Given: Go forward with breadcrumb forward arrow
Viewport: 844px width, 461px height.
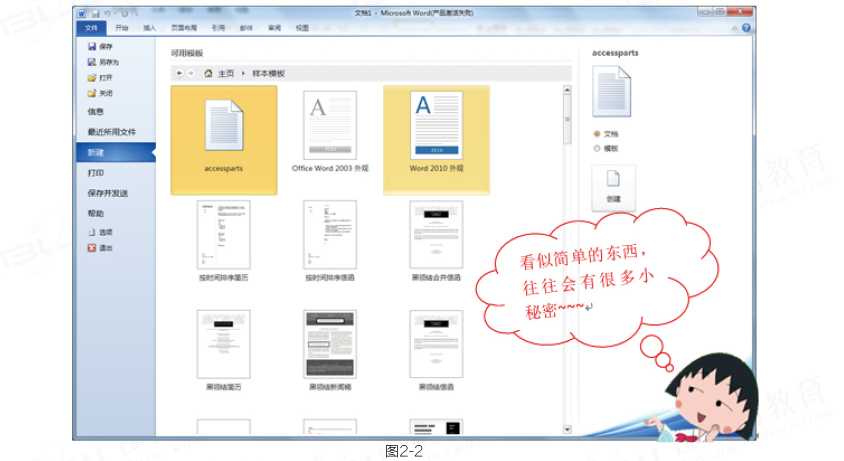Looking at the screenshot, I should click(x=191, y=73).
